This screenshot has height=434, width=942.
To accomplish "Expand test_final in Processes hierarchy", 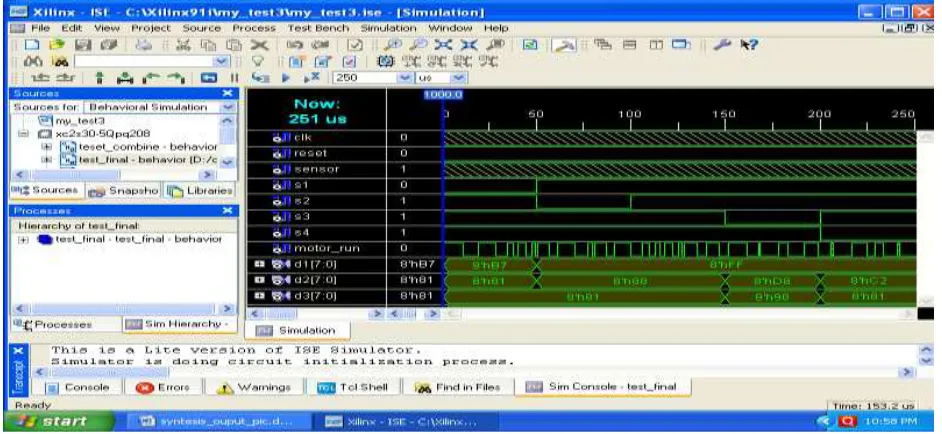I will tap(23, 239).
